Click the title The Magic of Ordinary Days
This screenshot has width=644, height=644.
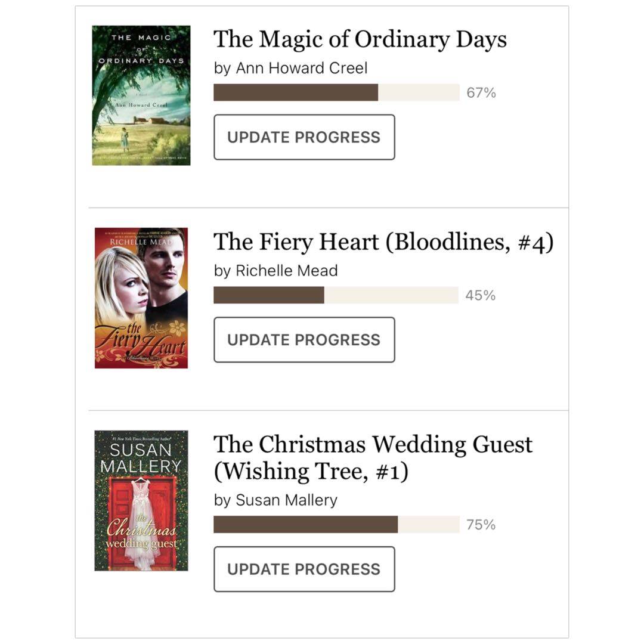[x=360, y=40]
